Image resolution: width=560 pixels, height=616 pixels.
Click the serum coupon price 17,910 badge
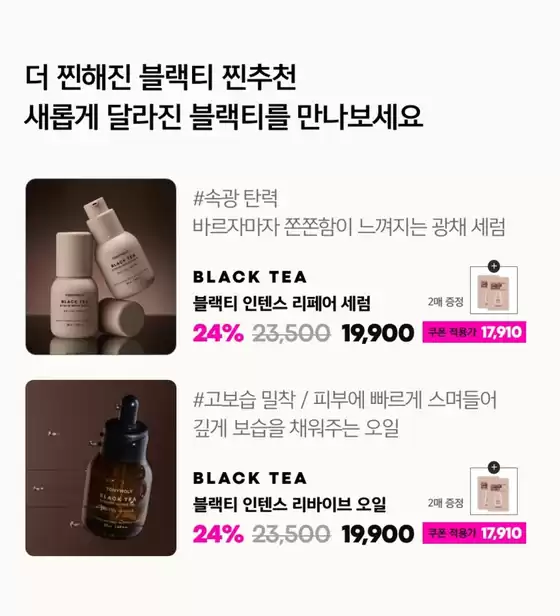(x=474, y=332)
